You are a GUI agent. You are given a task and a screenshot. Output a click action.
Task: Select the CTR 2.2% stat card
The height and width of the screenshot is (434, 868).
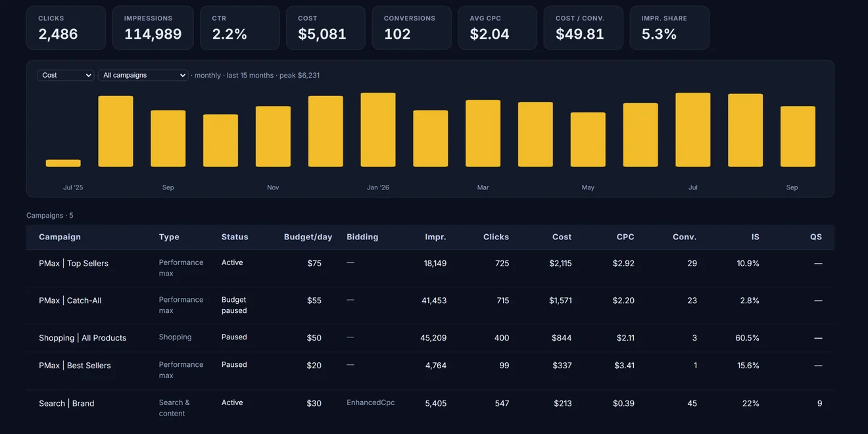point(239,28)
